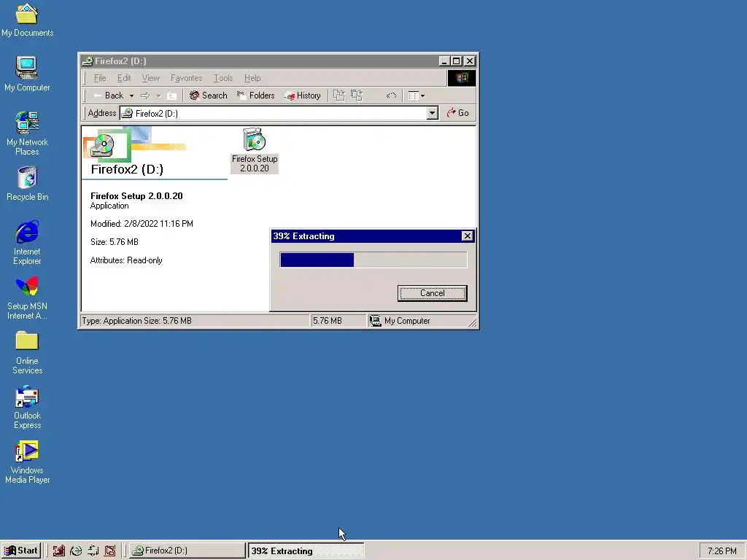Click the Forward arrow toolbar button
The image size is (747, 560).
pyautogui.click(x=145, y=96)
